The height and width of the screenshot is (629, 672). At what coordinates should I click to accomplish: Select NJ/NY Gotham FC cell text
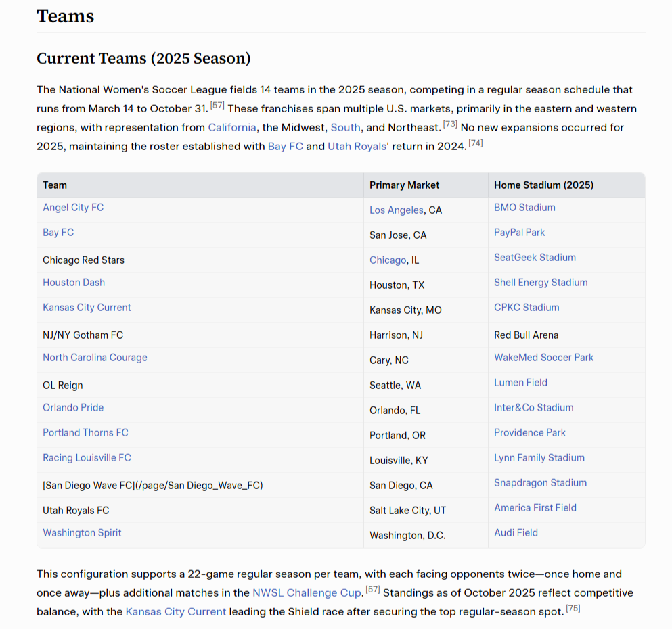83,335
